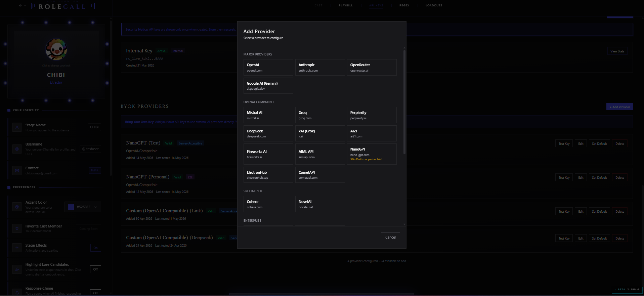Set NanoGPT (Test) as default
This screenshot has height=296, width=644.
pyautogui.click(x=599, y=144)
